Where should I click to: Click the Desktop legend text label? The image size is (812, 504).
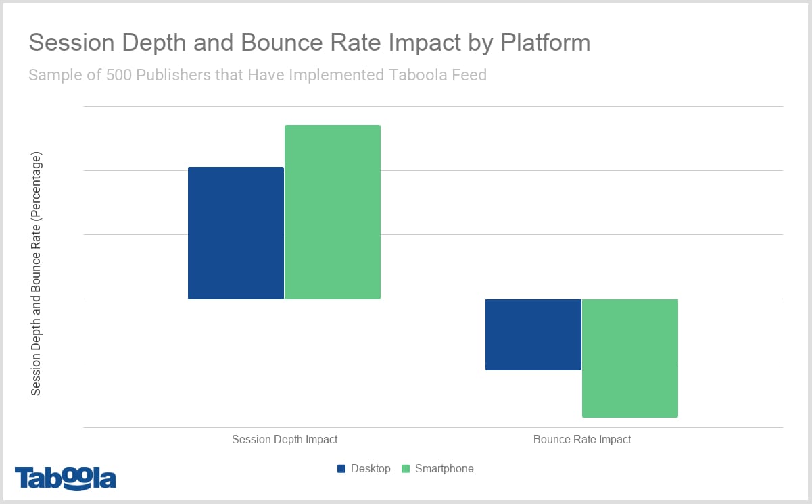(371, 468)
